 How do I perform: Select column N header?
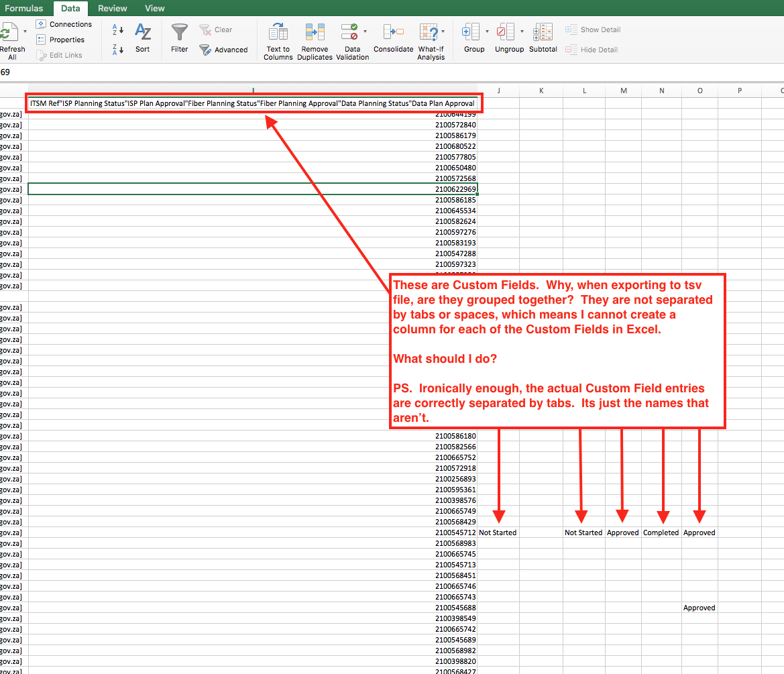tap(661, 91)
